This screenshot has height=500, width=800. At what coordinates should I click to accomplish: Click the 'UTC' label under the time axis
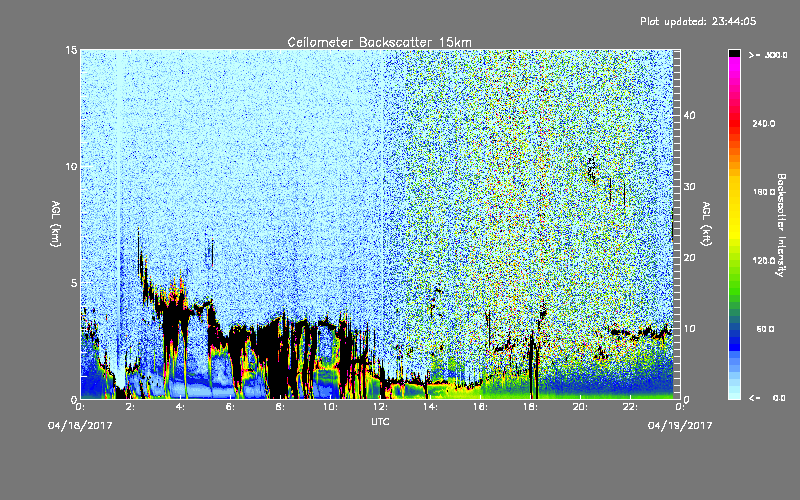coord(380,421)
